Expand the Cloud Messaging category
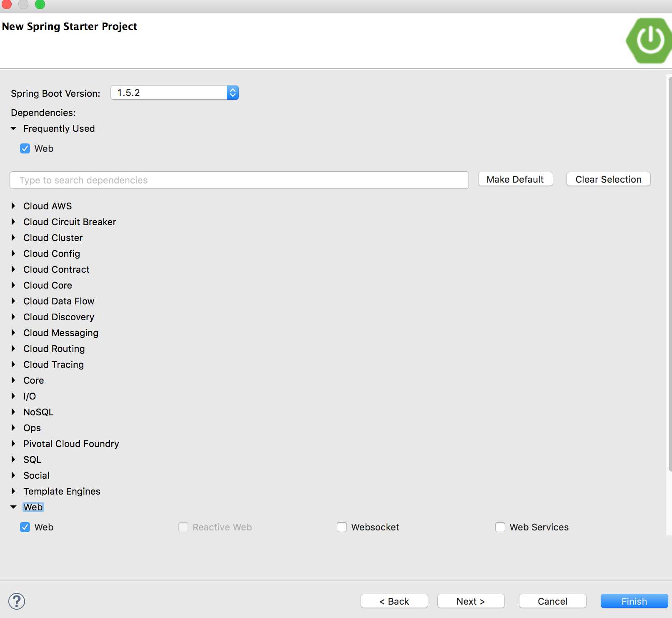The width and height of the screenshot is (672, 618). click(13, 333)
